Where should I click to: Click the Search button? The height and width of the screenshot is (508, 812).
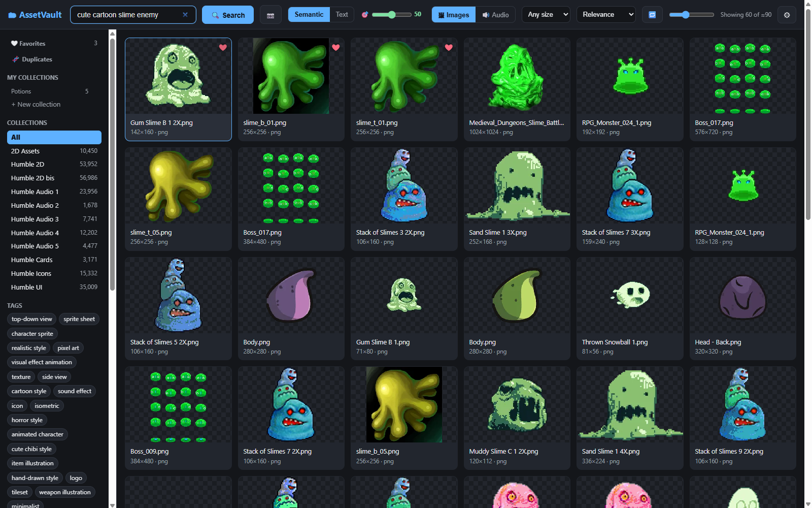[x=228, y=15]
